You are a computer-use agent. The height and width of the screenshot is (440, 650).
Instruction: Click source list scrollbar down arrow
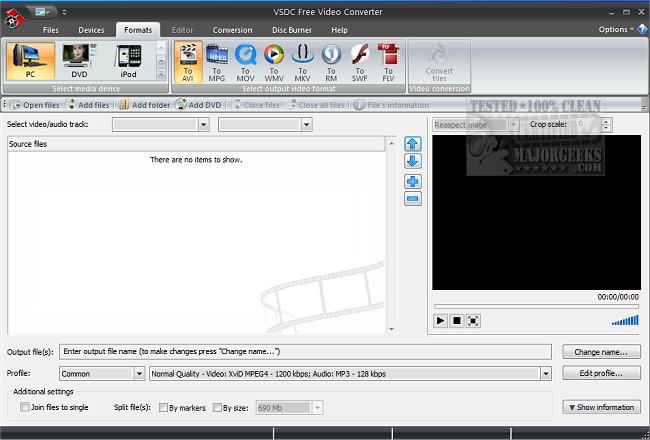coord(391,330)
